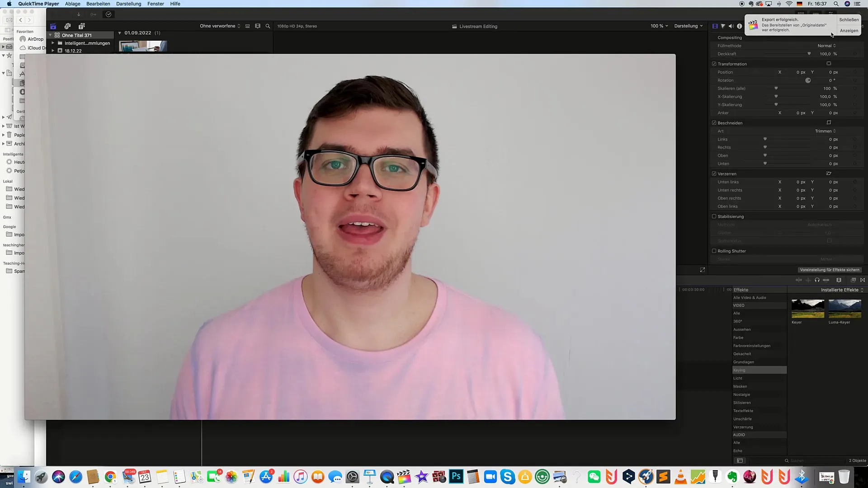The width and height of the screenshot is (868, 488).
Task: Click viewer fullscreen expand arrows icon
Action: (703, 270)
